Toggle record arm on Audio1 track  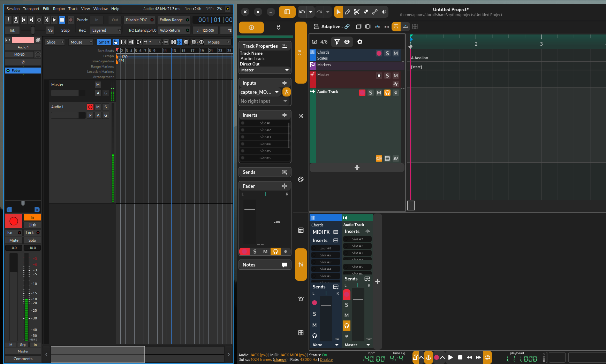tap(90, 107)
